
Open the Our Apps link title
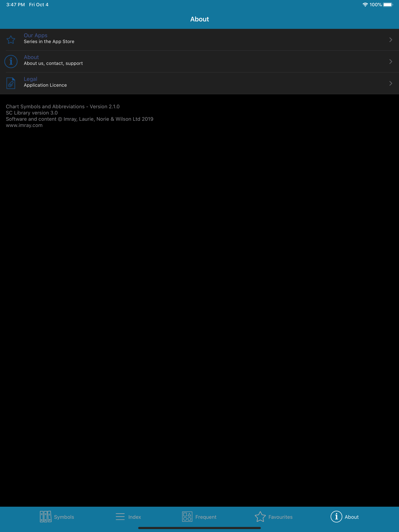pos(36,35)
